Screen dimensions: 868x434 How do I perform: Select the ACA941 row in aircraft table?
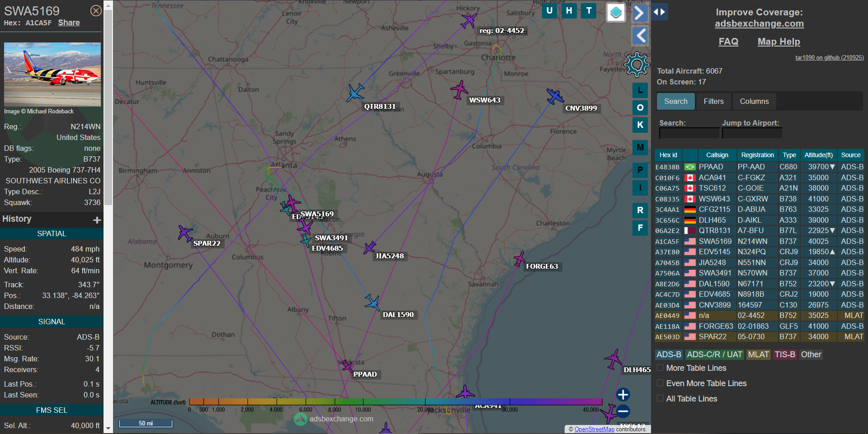tap(759, 177)
